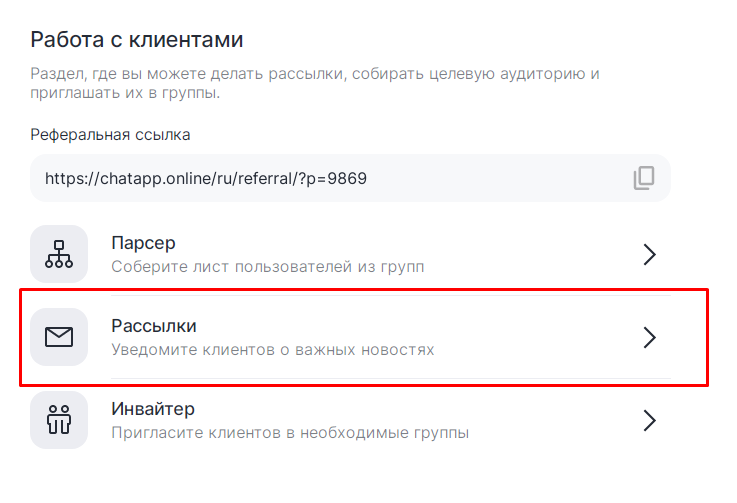Open Рассылки via its right chevron

(x=649, y=337)
